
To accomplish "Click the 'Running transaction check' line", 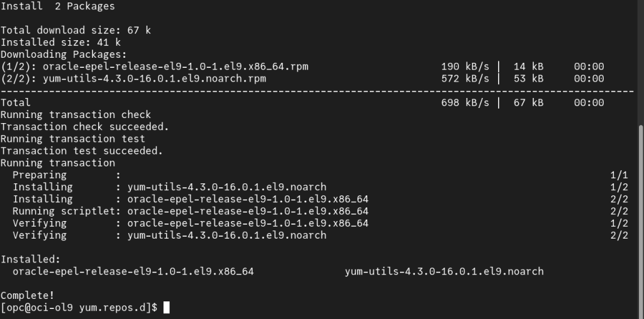I will pos(75,114).
